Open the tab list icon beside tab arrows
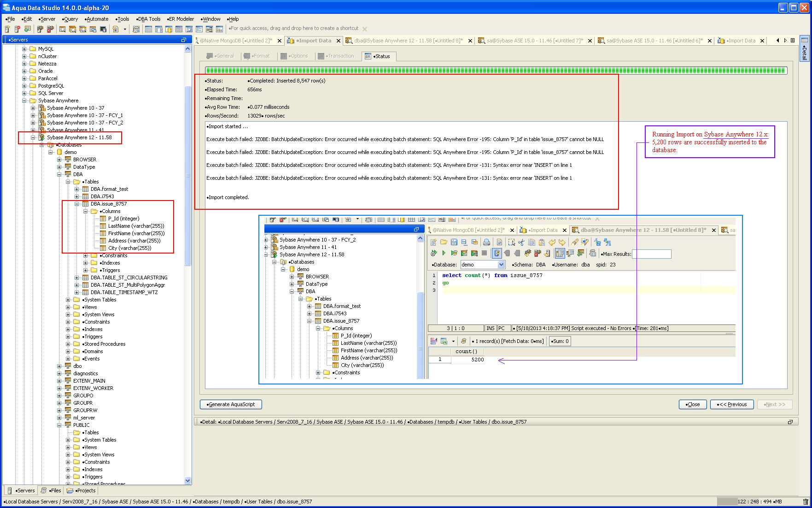Image resolution: width=812 pixels, height=508 pixels. pos(793,41)
